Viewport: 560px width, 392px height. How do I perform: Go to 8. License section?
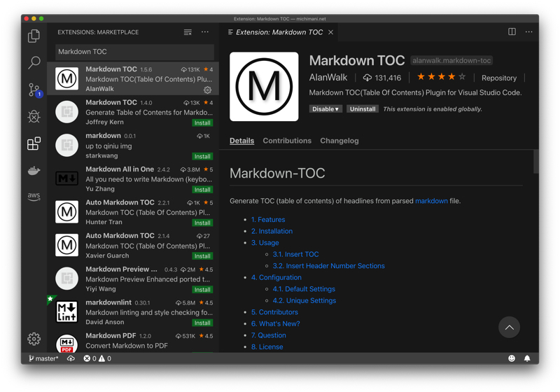coord(267,346)
